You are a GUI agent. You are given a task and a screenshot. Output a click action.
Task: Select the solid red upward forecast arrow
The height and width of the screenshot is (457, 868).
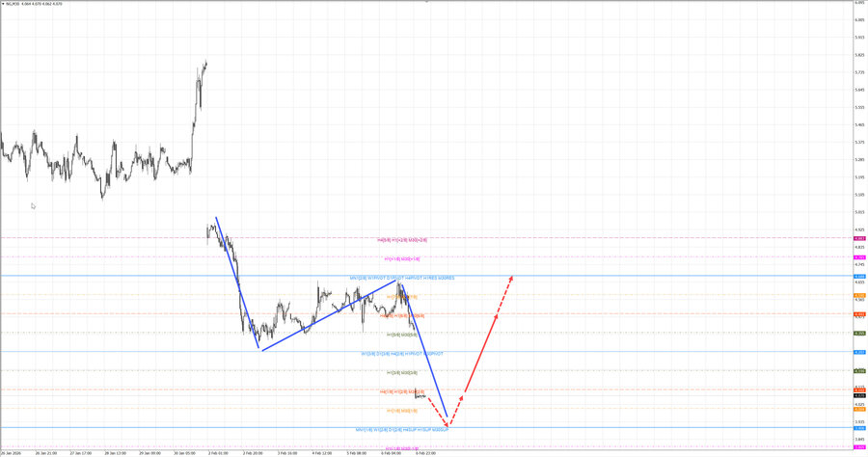click(489, 336)
